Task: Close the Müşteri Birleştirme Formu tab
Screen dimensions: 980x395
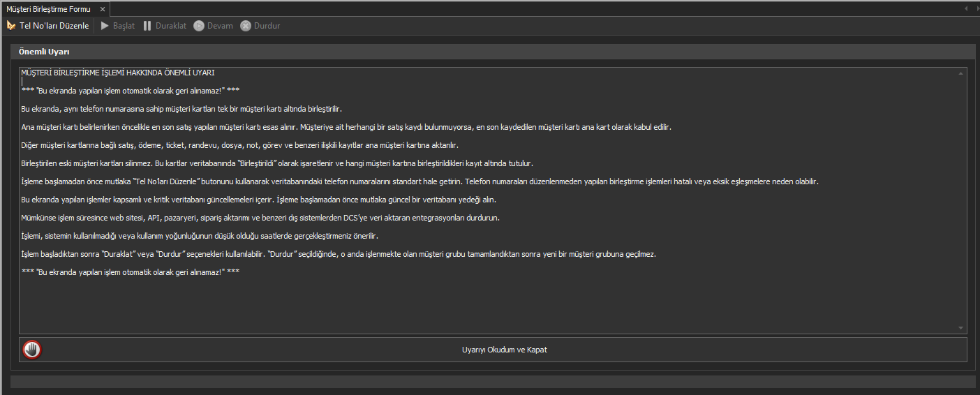Action: tap(102, 9)
